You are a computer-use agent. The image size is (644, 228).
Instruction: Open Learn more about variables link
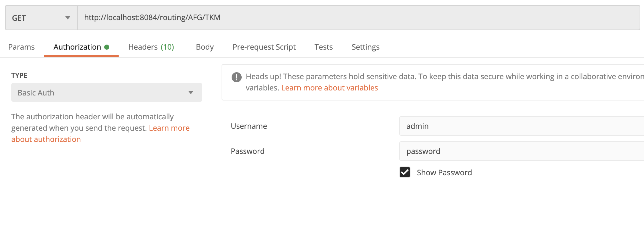point(330,88)
